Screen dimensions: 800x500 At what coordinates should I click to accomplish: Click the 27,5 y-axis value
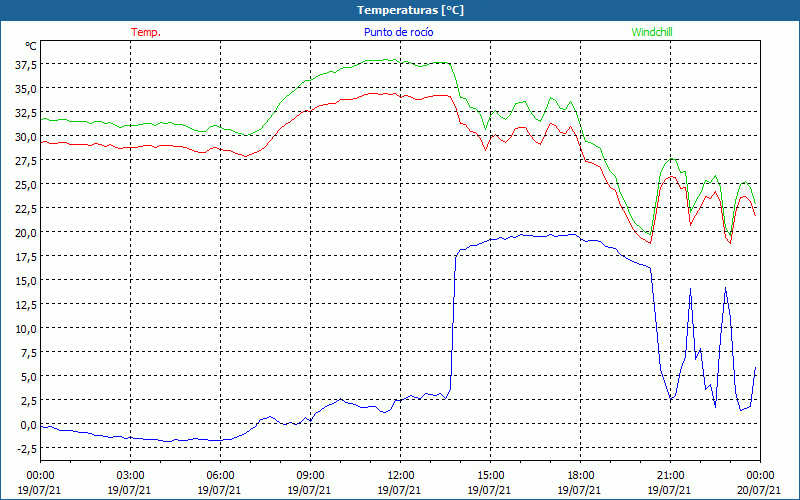27,160
